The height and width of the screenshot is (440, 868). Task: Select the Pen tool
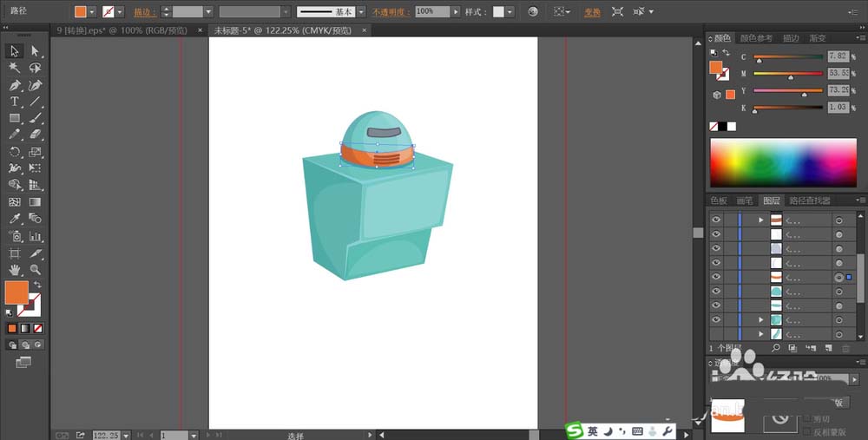[x=15, y=85]
